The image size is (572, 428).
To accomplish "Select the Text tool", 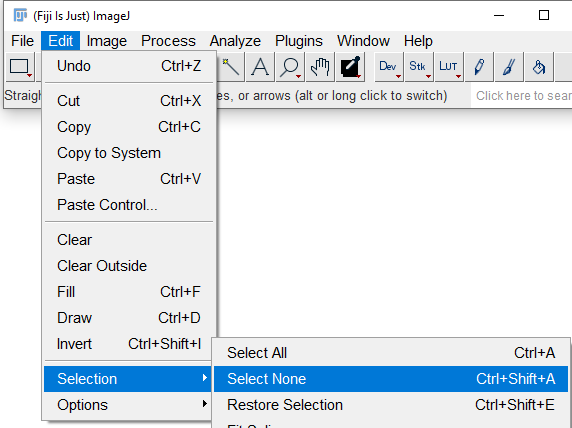I will point(260,67).
